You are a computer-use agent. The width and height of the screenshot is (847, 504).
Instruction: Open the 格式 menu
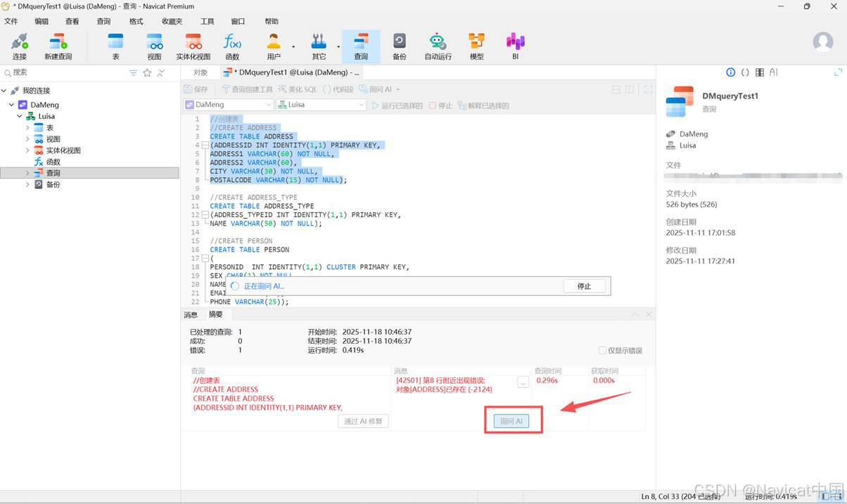click(136, 22)
